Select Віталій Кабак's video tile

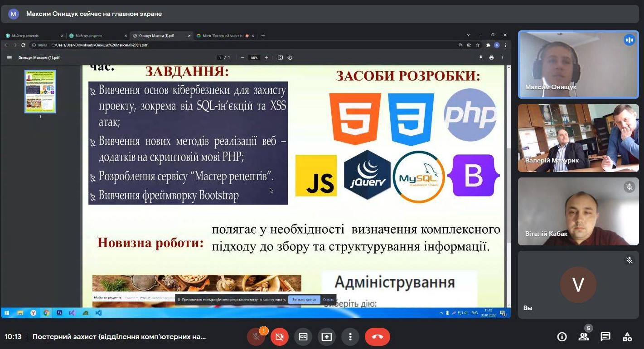[x=578, y=211]
